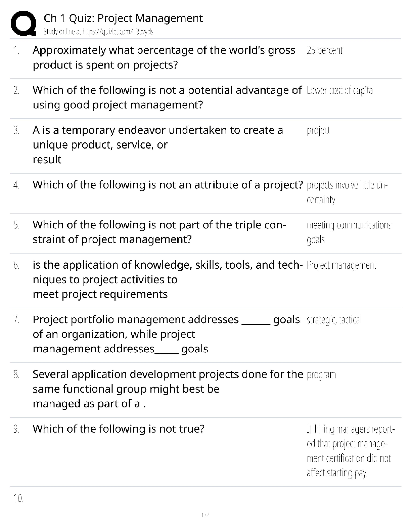The image size is (411, 532).
Task: Click the Quizlet Q logo icon
Action: 23,23
